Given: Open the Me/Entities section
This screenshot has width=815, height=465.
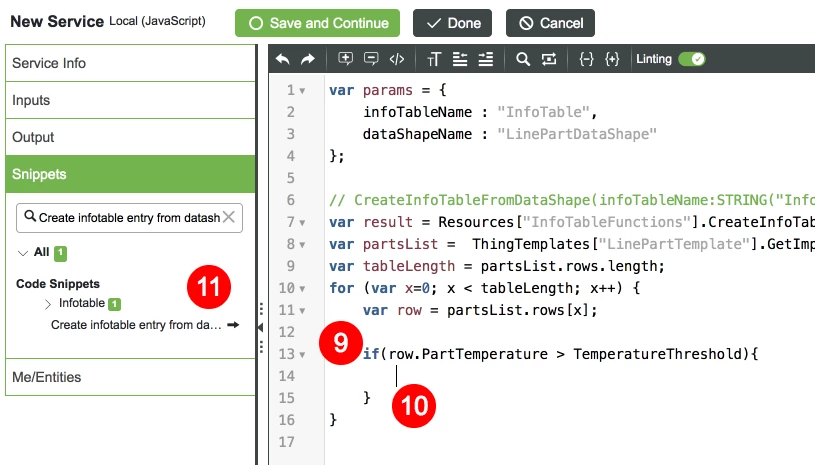Looking at the screenshot, I should coord(130,377).
